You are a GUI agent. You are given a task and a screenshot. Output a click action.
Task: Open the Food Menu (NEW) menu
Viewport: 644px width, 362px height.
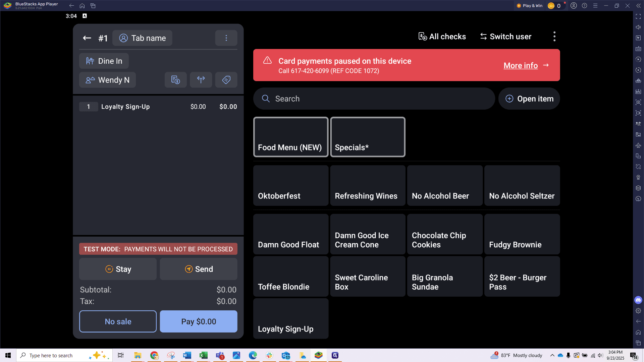pos(290,137)
